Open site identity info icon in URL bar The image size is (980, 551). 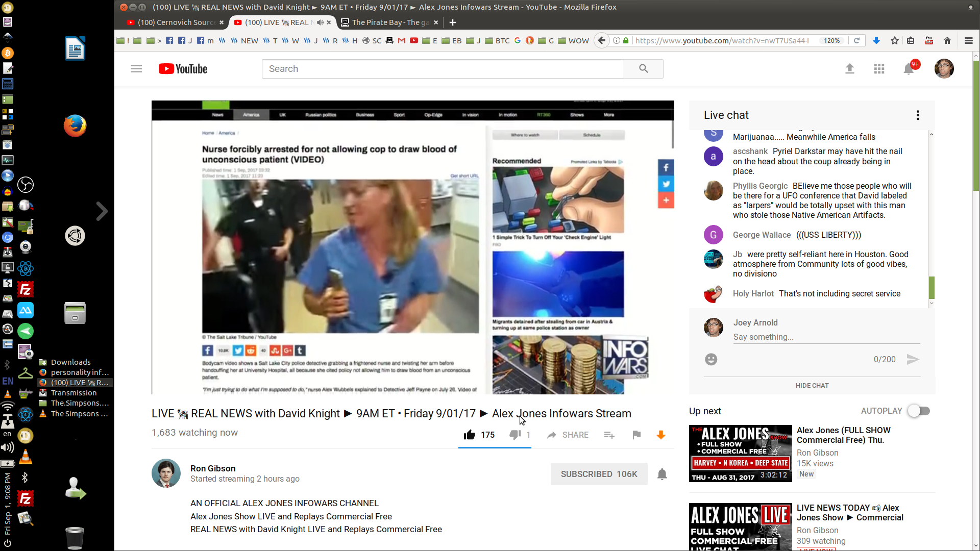617,40
